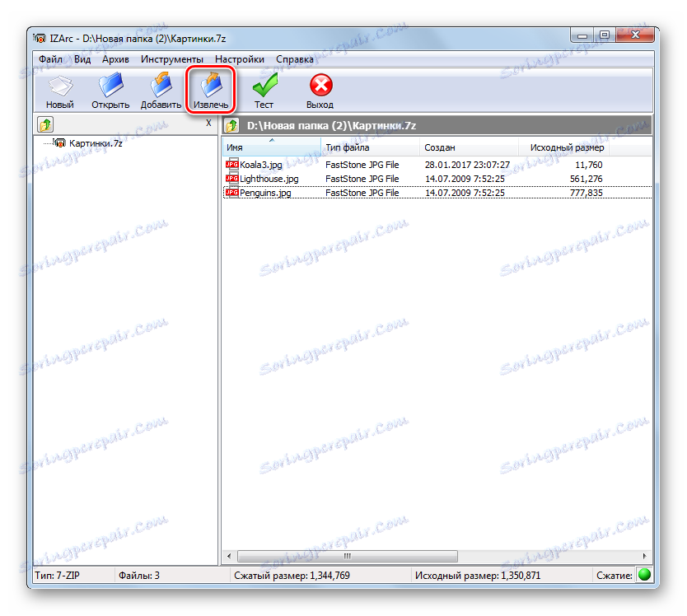687x616 pixels.
Task: Click the Тест green checkmark icon
Action: coord(264,85)
